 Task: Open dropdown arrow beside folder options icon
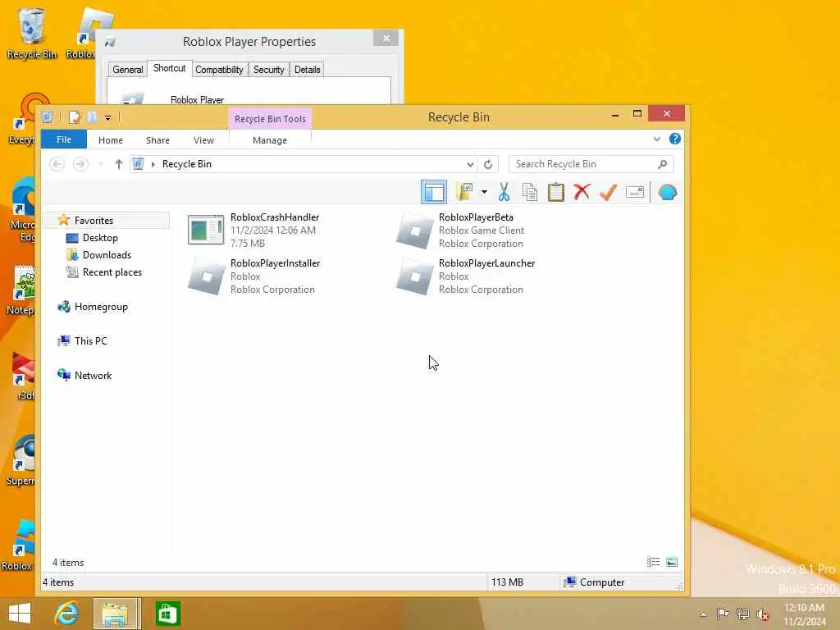coord(484,192)
